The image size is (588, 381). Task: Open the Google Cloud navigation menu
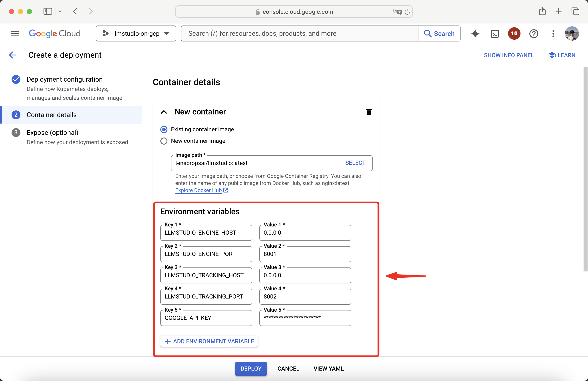point(15,33)
